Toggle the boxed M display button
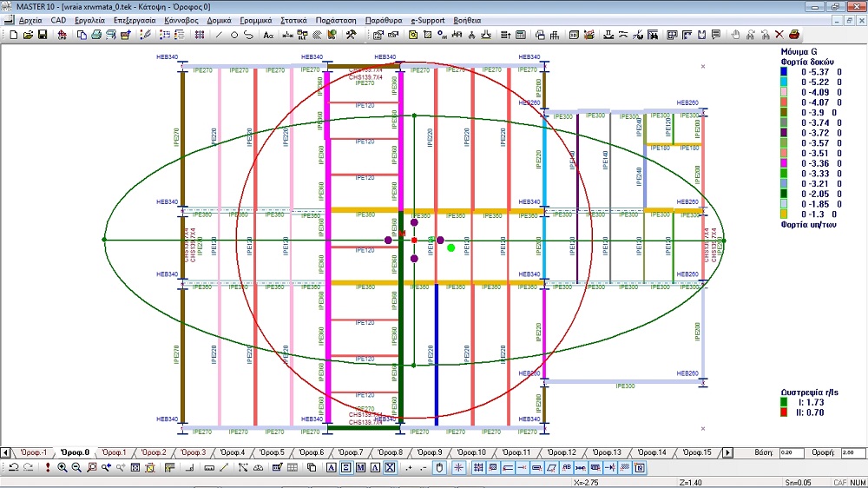Viewport: 868px width, 488px height. coord(360,467)
